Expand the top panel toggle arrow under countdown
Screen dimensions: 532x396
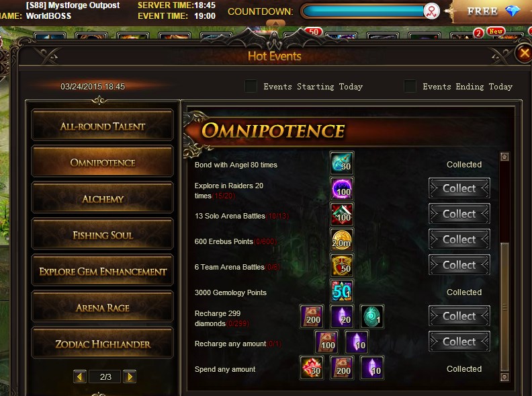coord(275,23)
